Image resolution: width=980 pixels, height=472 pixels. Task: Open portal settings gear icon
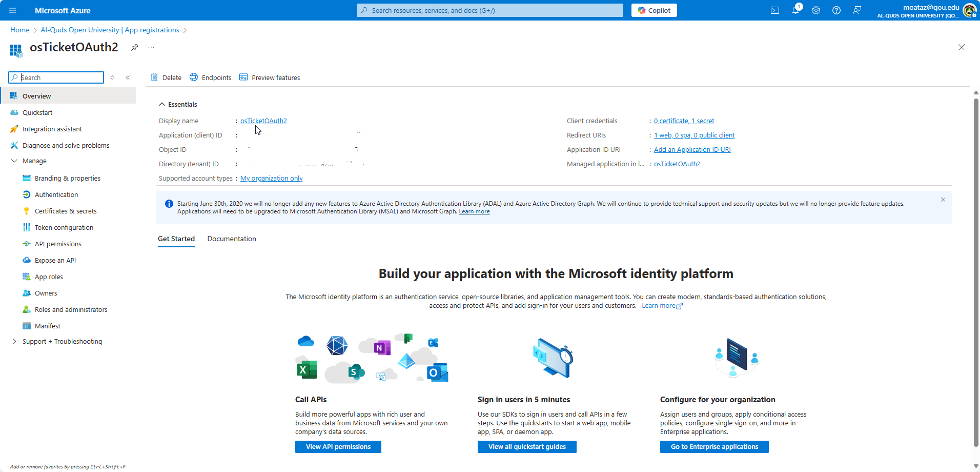(815, 10)
